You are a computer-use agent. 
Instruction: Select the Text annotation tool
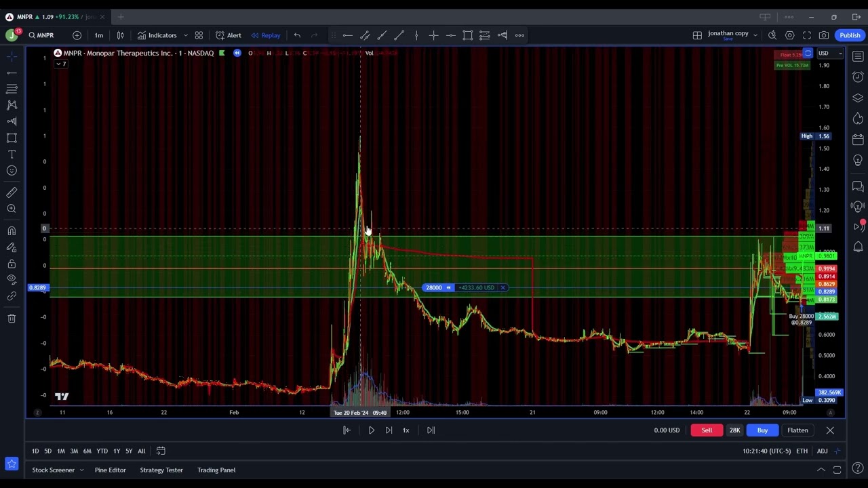(x=12, y=155)
